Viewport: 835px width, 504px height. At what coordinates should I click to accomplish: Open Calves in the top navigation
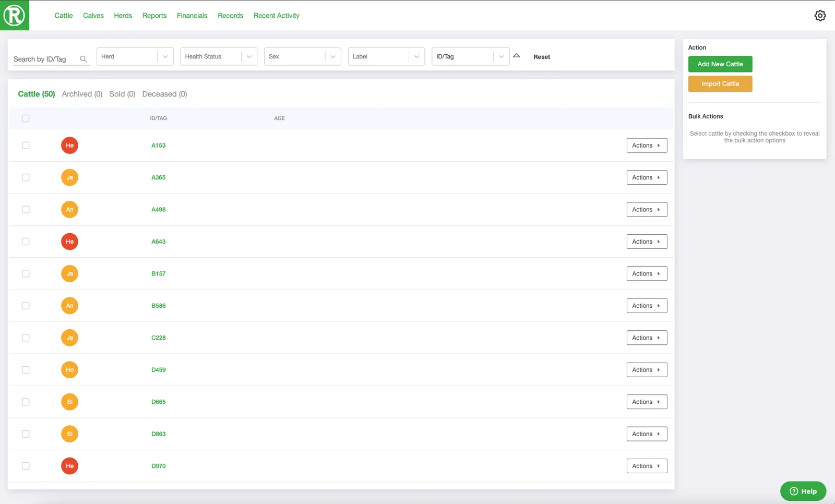pyautogui.click(x=93, y=16)
